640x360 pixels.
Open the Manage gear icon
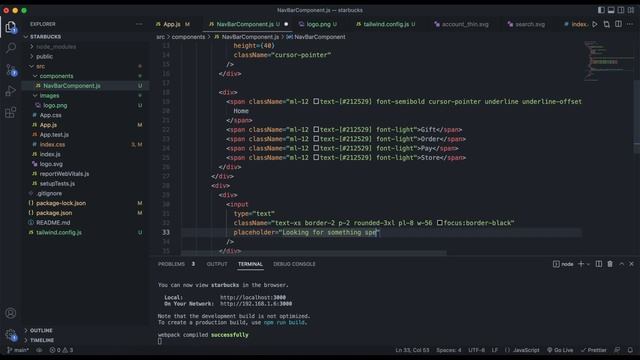click(11, 335)
